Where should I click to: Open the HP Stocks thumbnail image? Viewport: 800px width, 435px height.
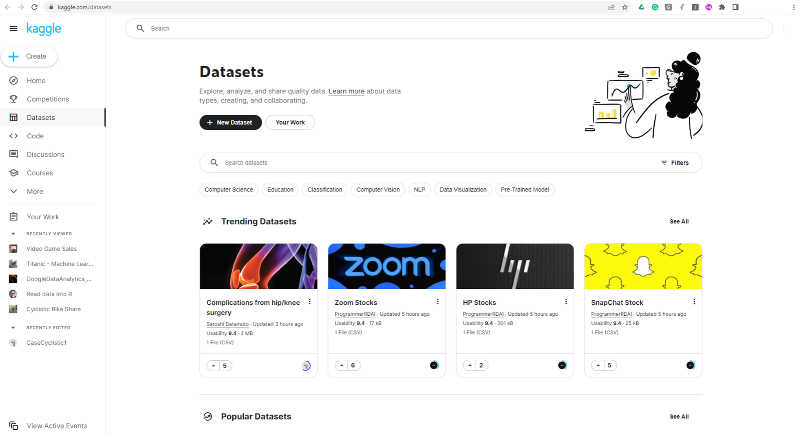point(515,266)
